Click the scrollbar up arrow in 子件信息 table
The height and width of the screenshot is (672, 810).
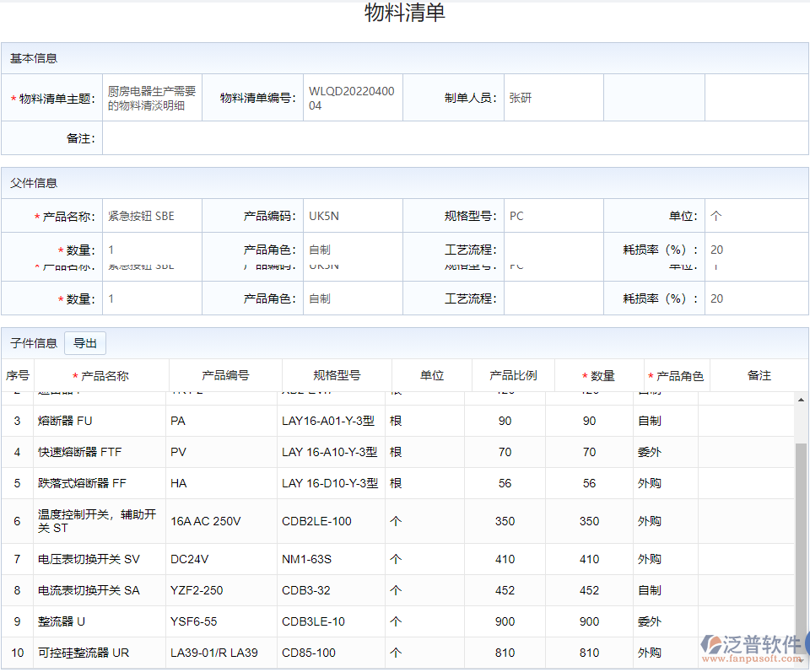click(800, 399)
